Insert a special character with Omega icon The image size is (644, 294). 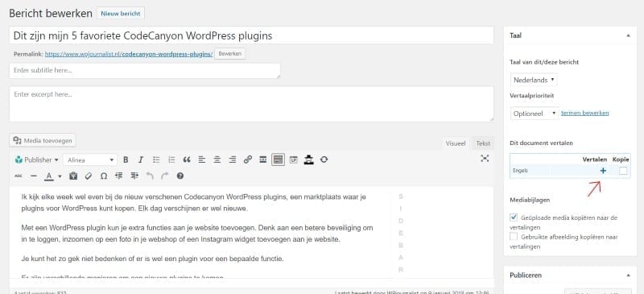pyautogui.click(x=104, y=176)
